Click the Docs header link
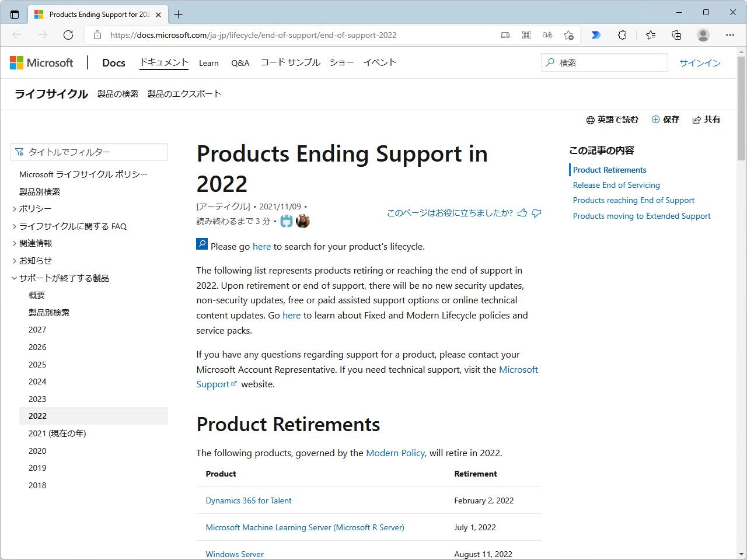Screen dimensions: 747x560 coord(114,62)
